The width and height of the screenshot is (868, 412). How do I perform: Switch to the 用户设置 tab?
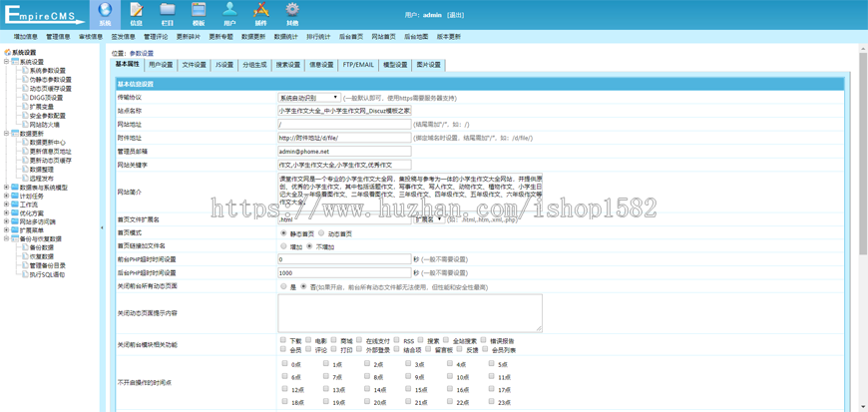[161, 65]
